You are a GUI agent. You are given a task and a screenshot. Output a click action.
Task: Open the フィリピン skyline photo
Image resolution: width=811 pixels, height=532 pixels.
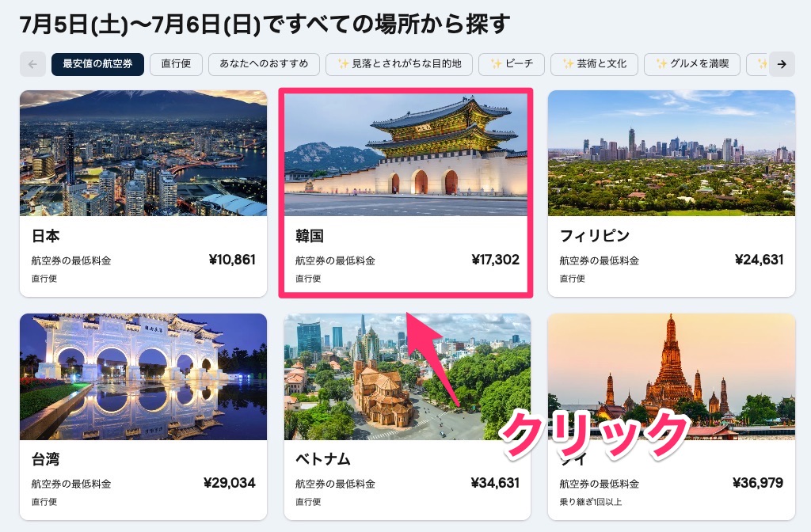tap(672, 153)
